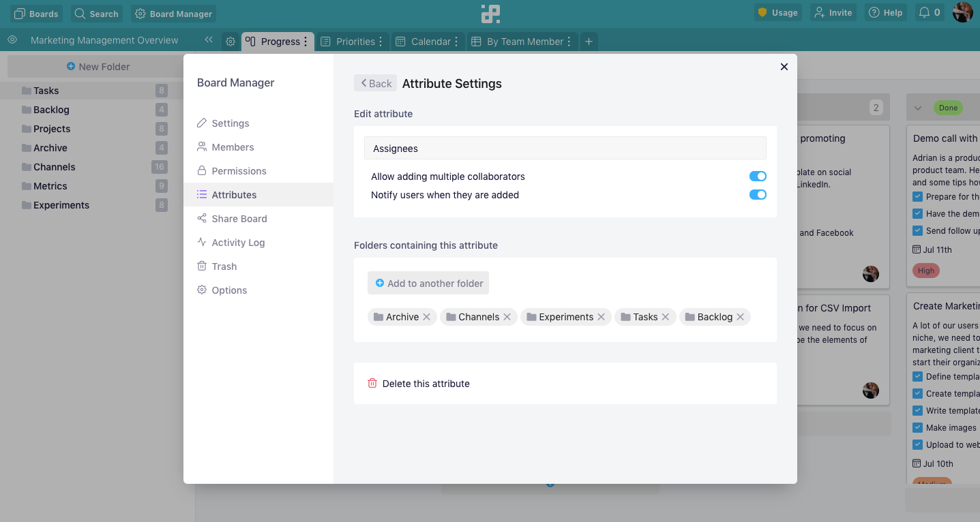Click the app logo in top center
Image resolution: width=980 pixels, height=522 pixels.
click(490, 13)
